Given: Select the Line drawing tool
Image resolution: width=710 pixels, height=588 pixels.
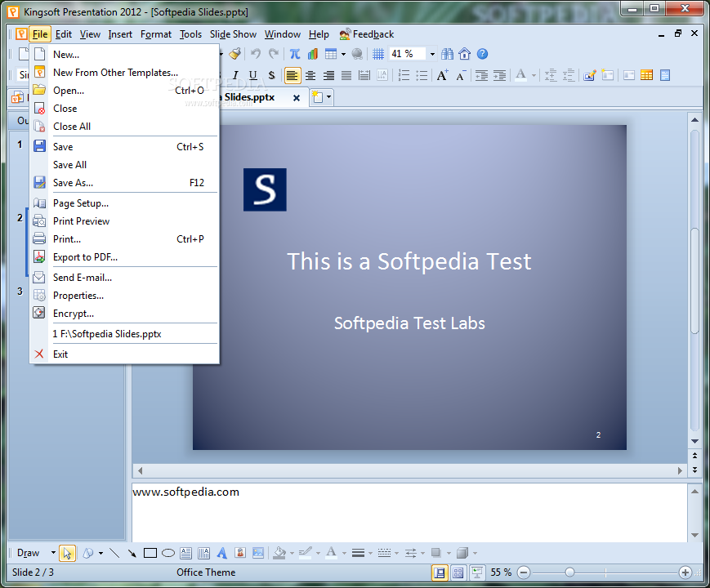Looking at the screenshot, I should [114, 553].
